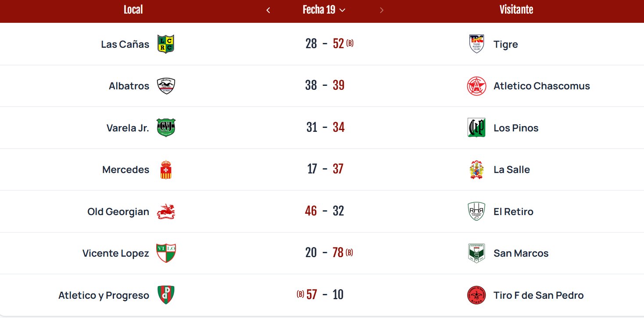Select the Atletico Chascomus star emblem

pyautogui.click(x=476, y=86)
